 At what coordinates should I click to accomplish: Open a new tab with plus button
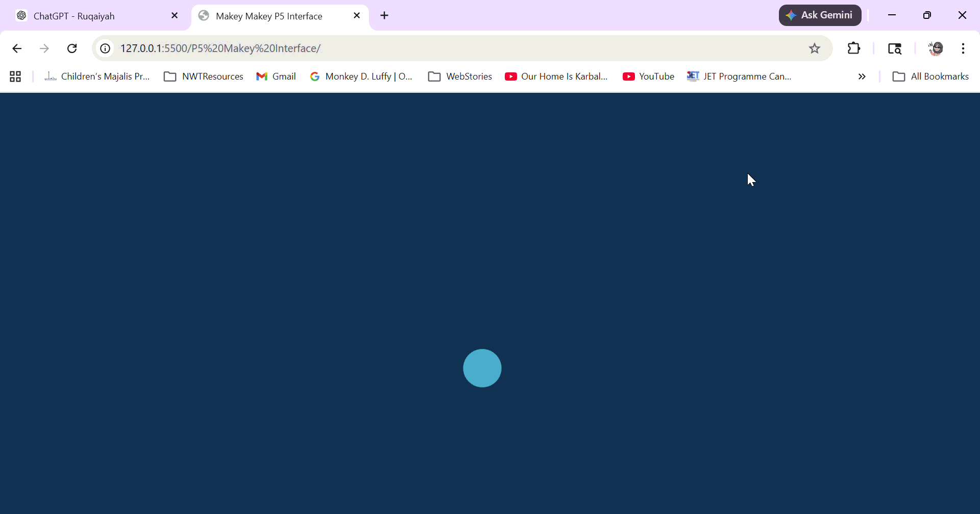click(385, 16)
